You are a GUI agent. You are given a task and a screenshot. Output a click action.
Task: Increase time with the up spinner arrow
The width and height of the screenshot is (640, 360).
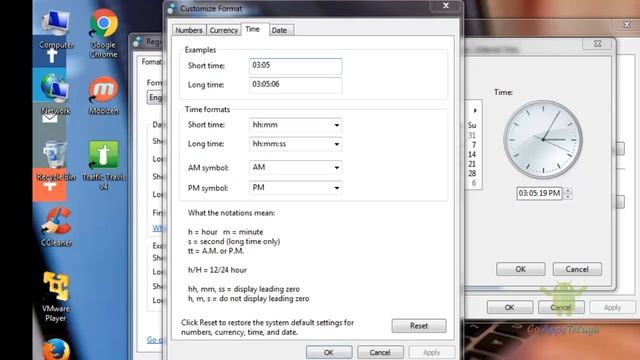pyautogui.click(x=568, y=190)
